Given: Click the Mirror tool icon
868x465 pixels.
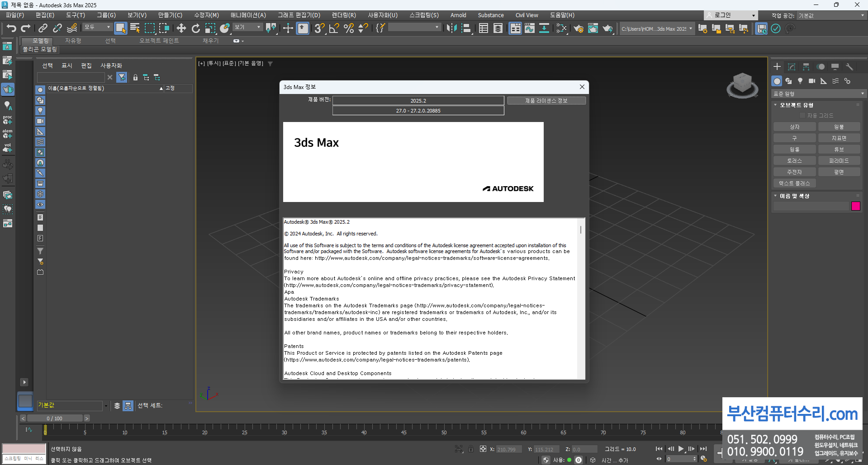Looking at the screenshot, I should [x=451, y=28].
